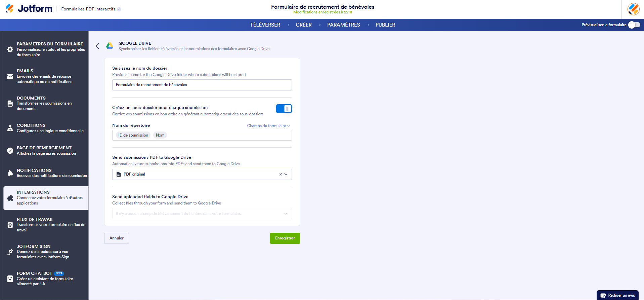Click the Notifications bell icon

10,173
